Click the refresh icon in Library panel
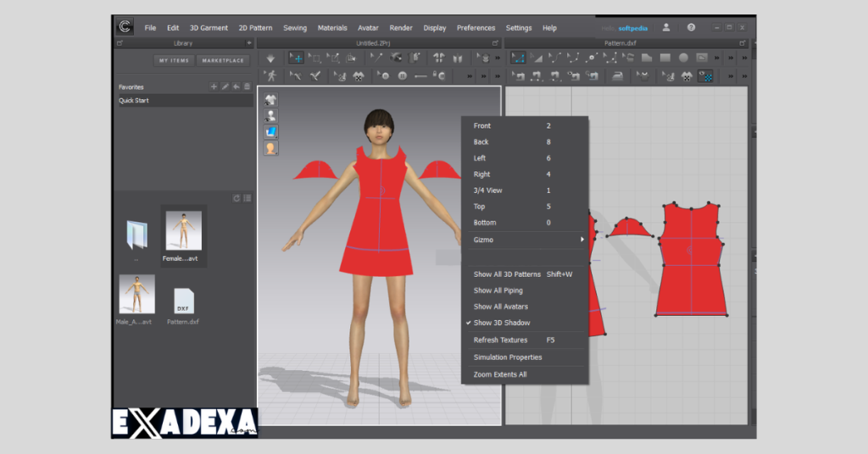Screen dimensions: 868x454 [236, 198]
